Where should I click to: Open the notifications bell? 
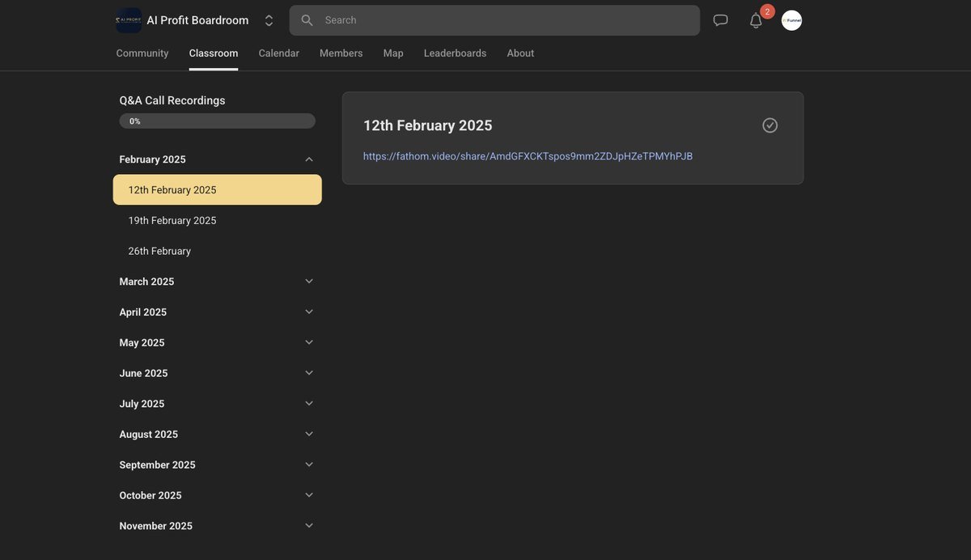[x=756, y=21]
